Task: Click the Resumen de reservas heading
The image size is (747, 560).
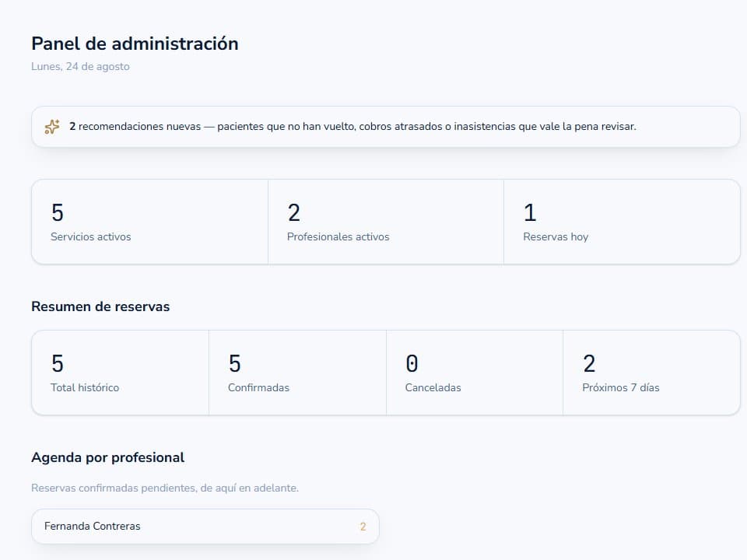Action: [x=100, y=306]
